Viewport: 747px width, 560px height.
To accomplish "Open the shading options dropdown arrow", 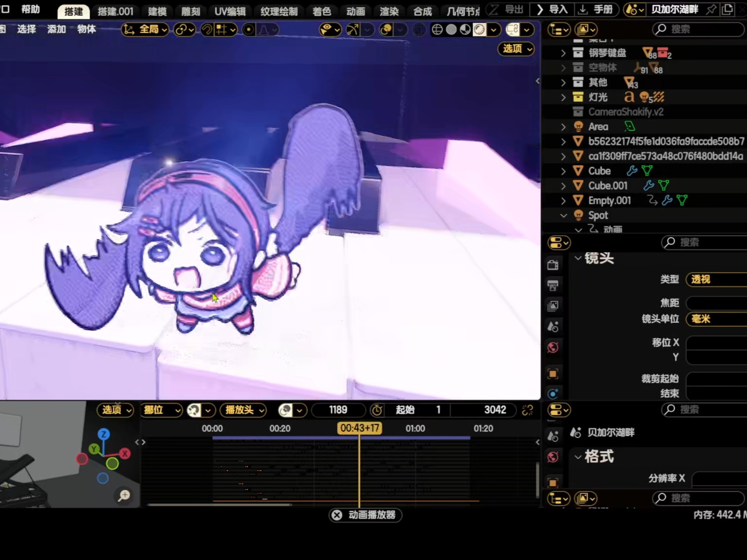I will point(494,30).
